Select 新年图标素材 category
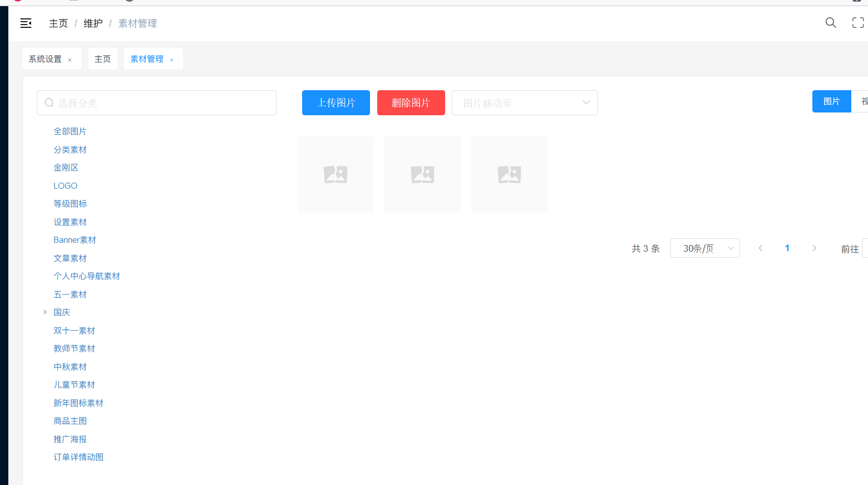868x485 pixels. [x=78, y=403]
